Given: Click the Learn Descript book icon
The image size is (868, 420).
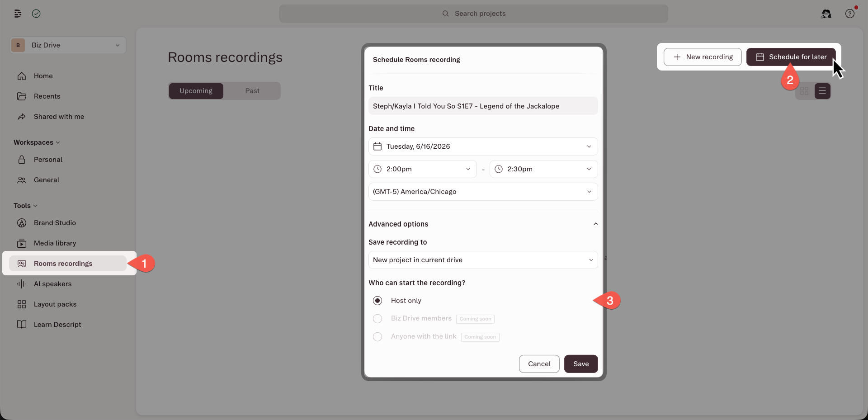Looking at the screenshot, I should [22, 325].
